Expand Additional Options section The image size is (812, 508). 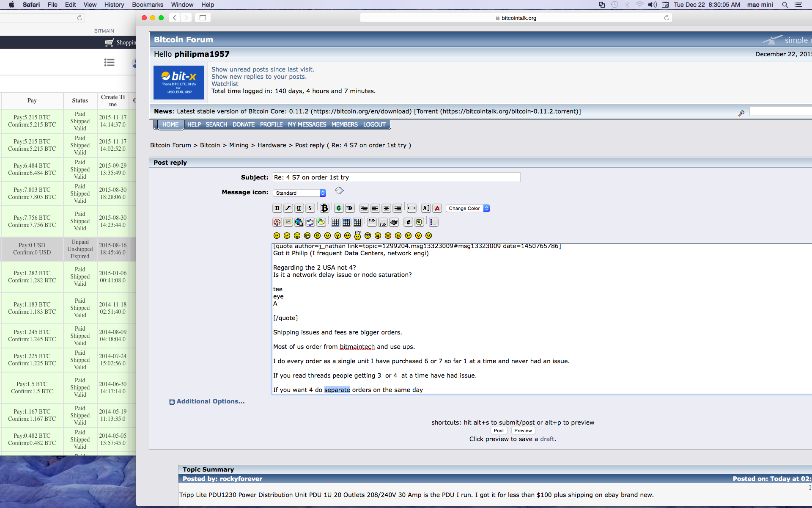207,401
